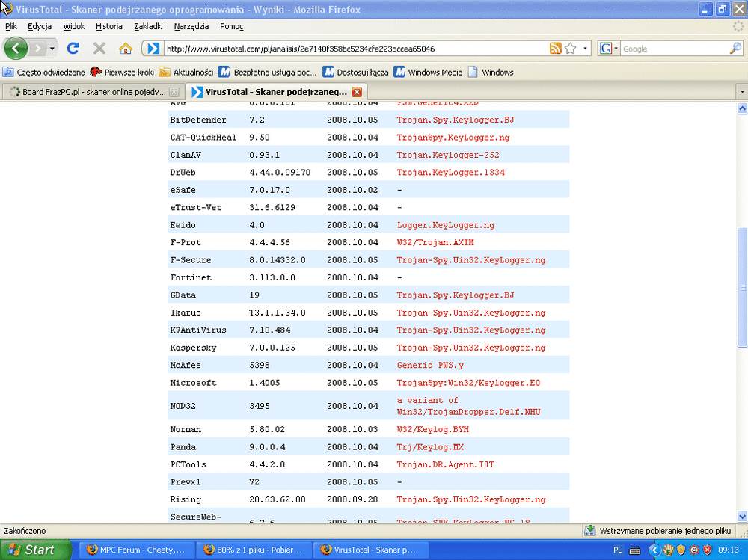Click the greyed-out Forward arrow button
Image resolution: width=748 pixels, height=560 pixels.
pos(37,48)
